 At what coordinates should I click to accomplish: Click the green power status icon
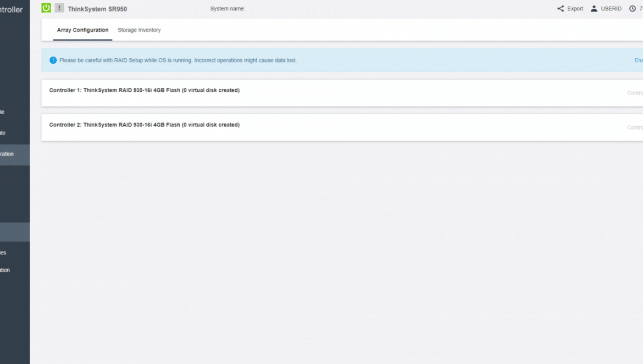point(46,8)
